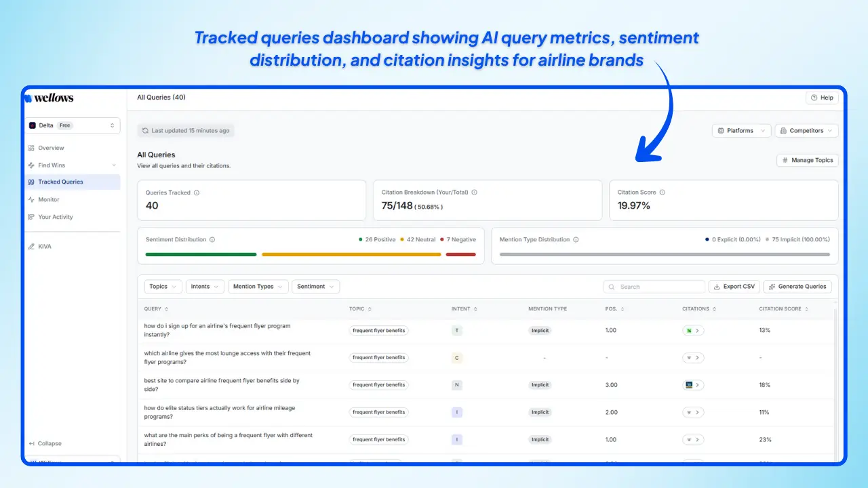The image size is (868, 488).
Task: Open the Sentiment filter dropdown
Action: click(x=316, y=287)
